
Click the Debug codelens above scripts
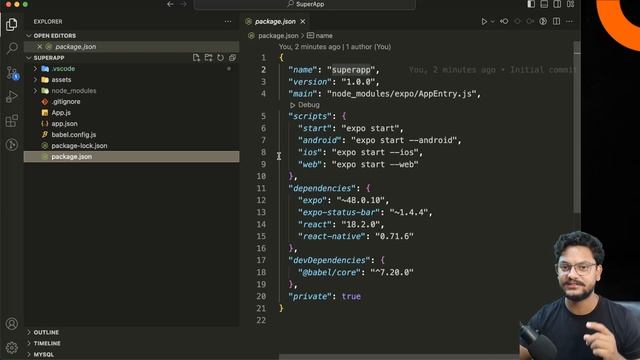coord(305,105)
